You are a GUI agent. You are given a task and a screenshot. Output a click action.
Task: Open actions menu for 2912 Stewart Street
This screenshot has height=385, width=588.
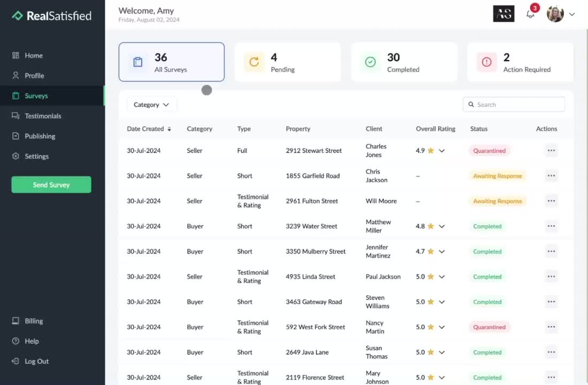551,151
